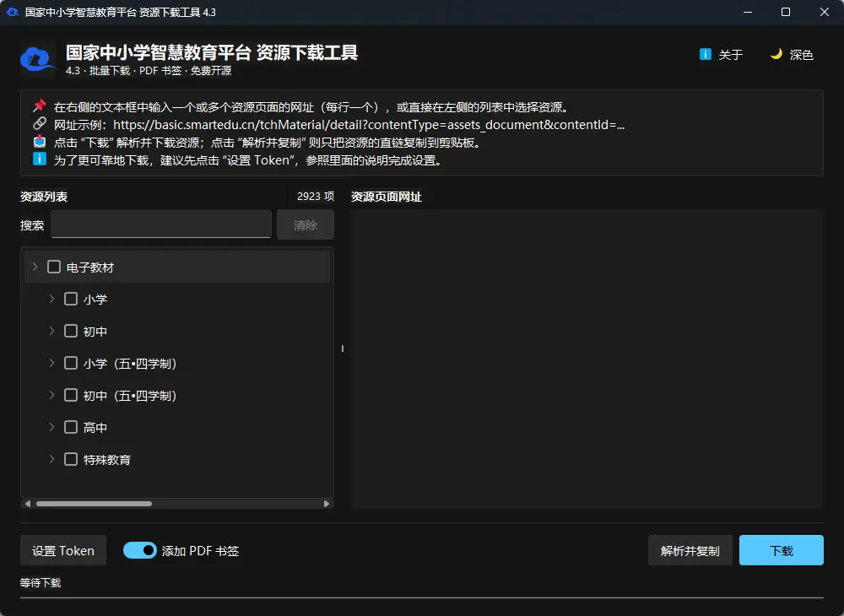Expand the 高中 node chevron

pos(51,427)
